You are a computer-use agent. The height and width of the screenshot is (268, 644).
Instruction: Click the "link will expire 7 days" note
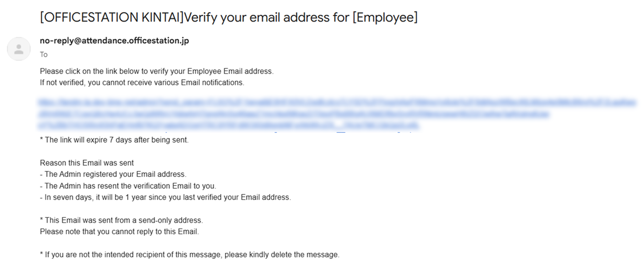pos(114,140)
